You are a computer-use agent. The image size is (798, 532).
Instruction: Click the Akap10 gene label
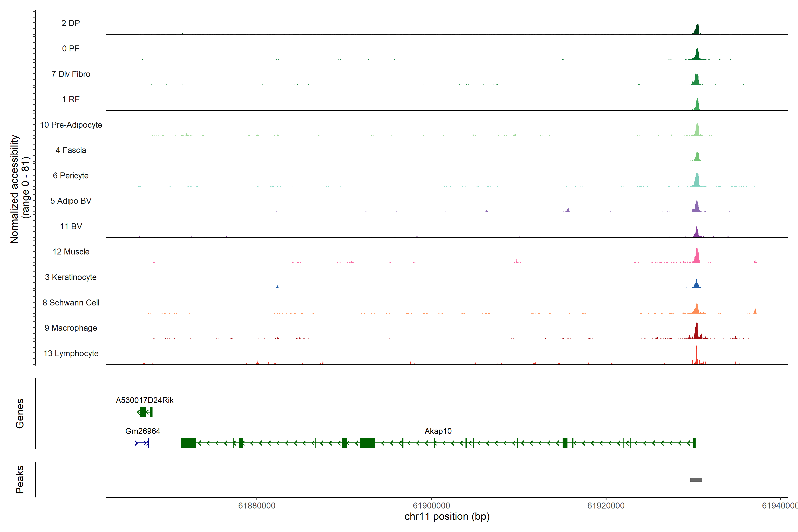coord(438,431)
